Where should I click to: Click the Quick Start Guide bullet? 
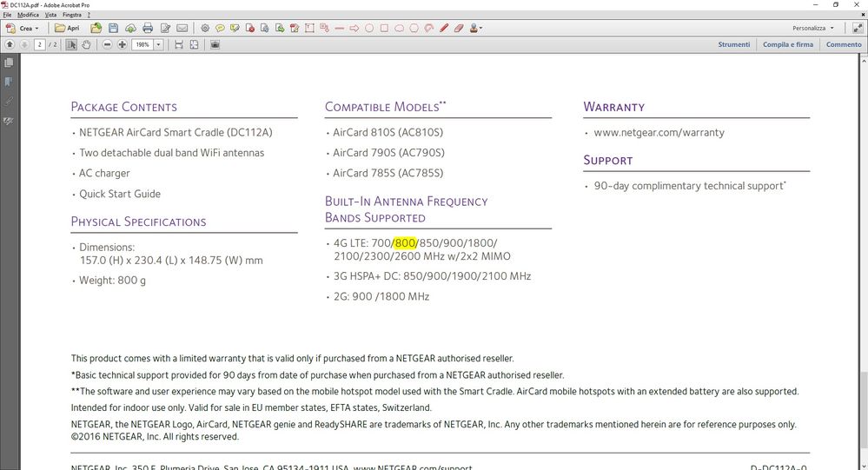click(x=120, y=194)
